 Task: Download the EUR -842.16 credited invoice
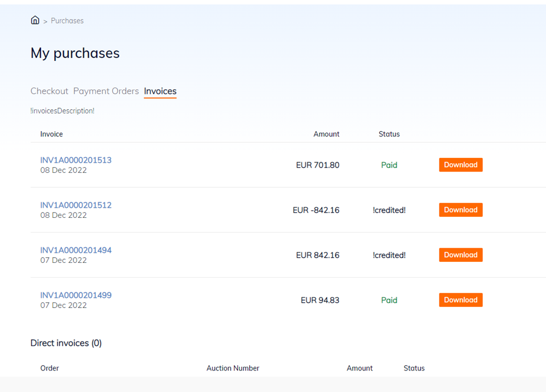click(461, 210)
